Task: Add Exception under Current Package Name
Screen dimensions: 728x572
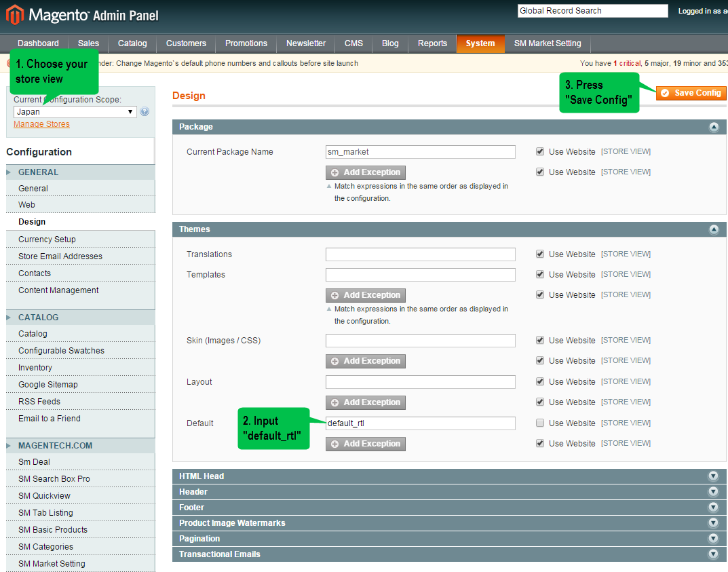Action: [x=366, y=172]
